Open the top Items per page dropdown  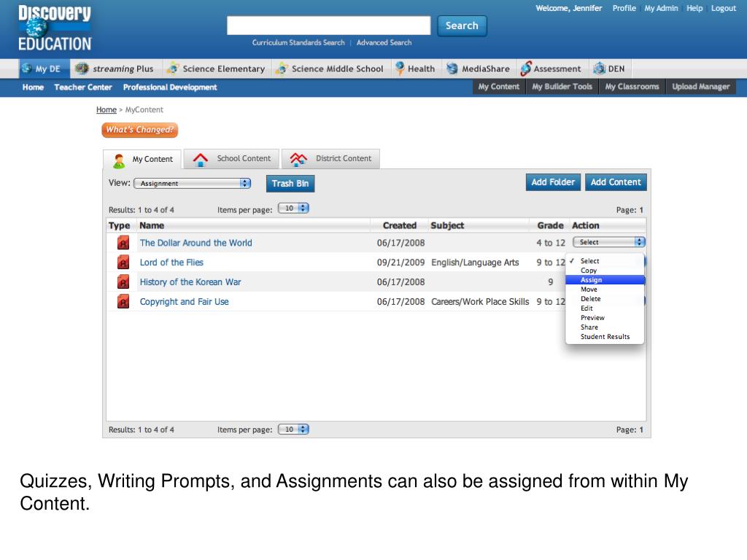[293, 208]
